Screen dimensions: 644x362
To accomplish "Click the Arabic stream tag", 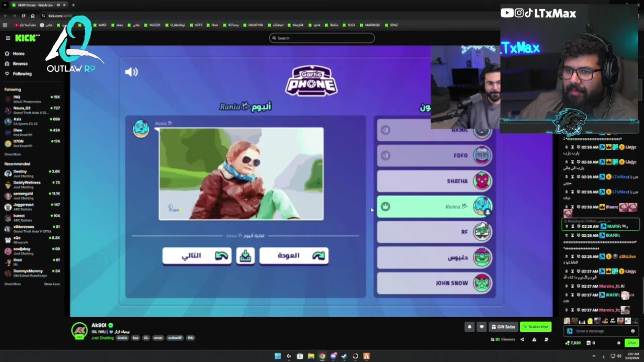I will (122, 338).
